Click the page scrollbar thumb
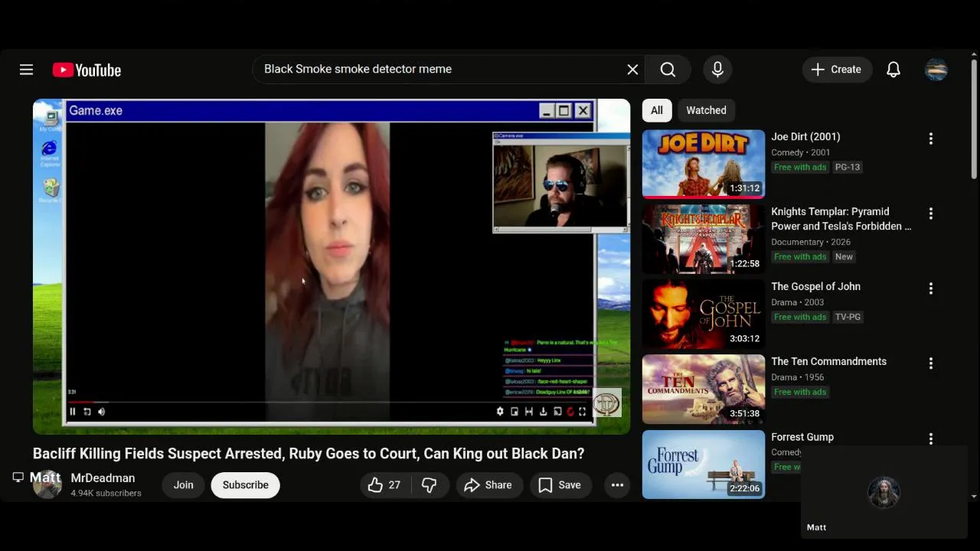The image size is (980, 551). tap(974, 120)
